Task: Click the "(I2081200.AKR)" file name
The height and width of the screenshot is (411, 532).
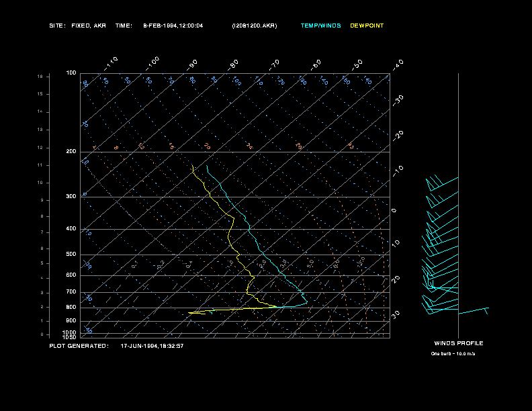Action: 255,26
